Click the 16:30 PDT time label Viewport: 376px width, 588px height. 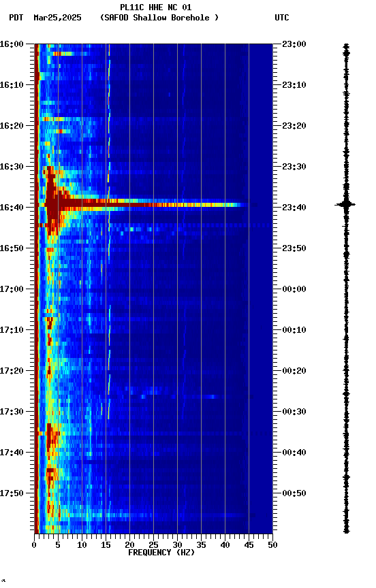pyautogui.click(x=12, y=167)
